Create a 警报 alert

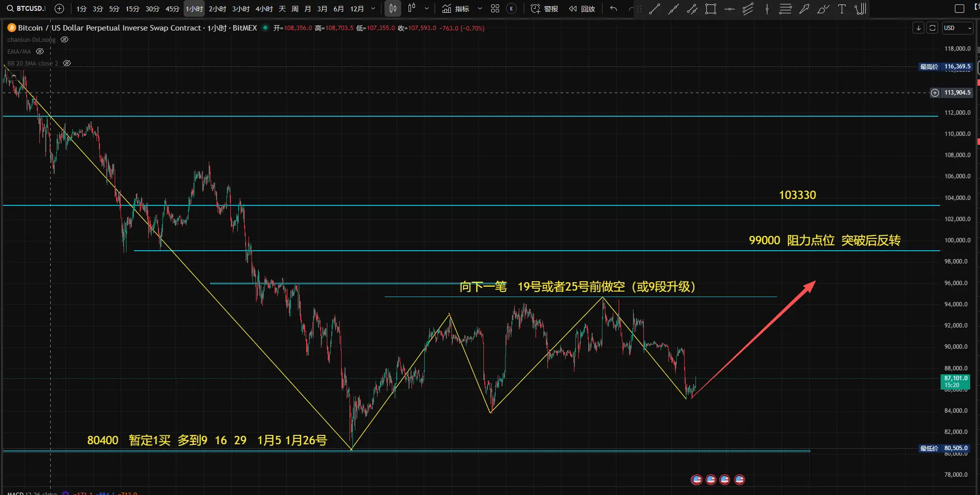[544, 9]
